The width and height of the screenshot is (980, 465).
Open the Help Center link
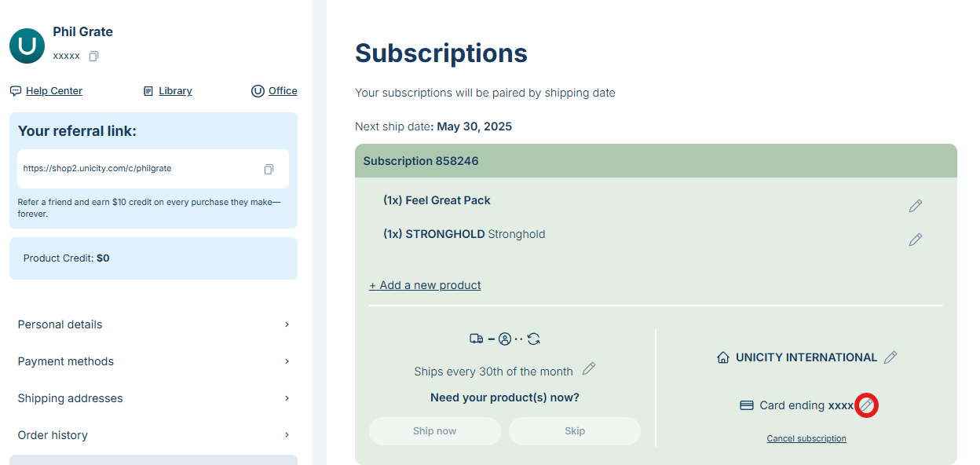pos(53,91)
